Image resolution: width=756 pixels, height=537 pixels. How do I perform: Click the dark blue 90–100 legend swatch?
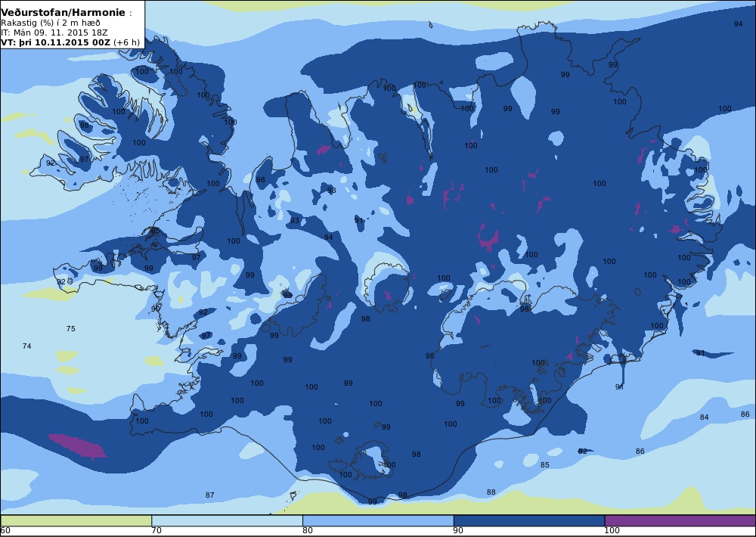point(529,520)
